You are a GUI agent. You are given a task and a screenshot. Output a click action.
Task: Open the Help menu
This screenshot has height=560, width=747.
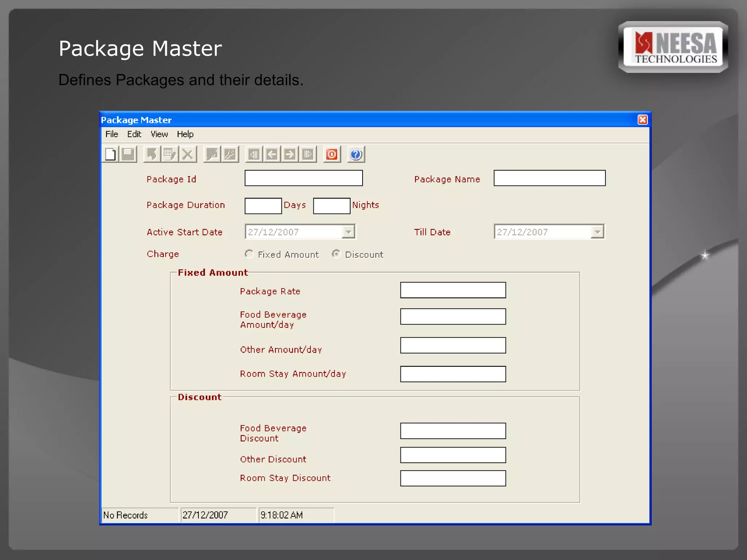185,134
